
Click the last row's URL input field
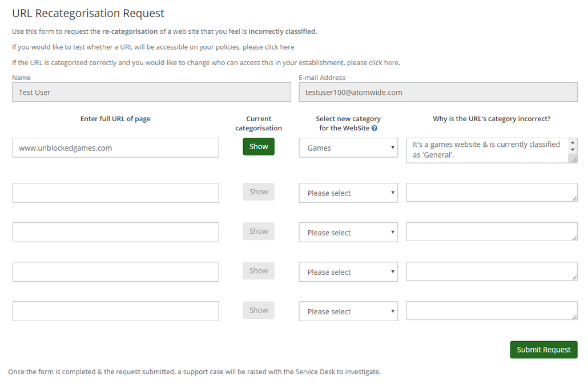115,311
